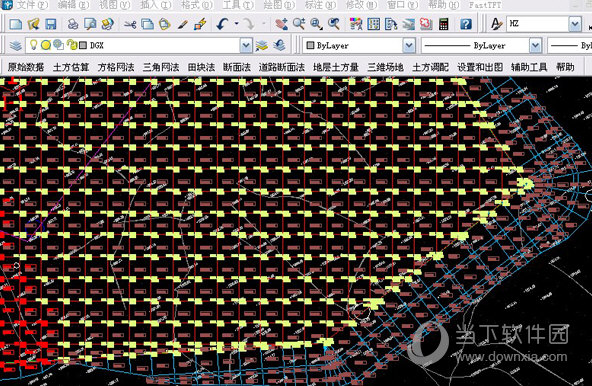Open the 方格网法 menu
The image size is (592, 386).
click(116, 67)
